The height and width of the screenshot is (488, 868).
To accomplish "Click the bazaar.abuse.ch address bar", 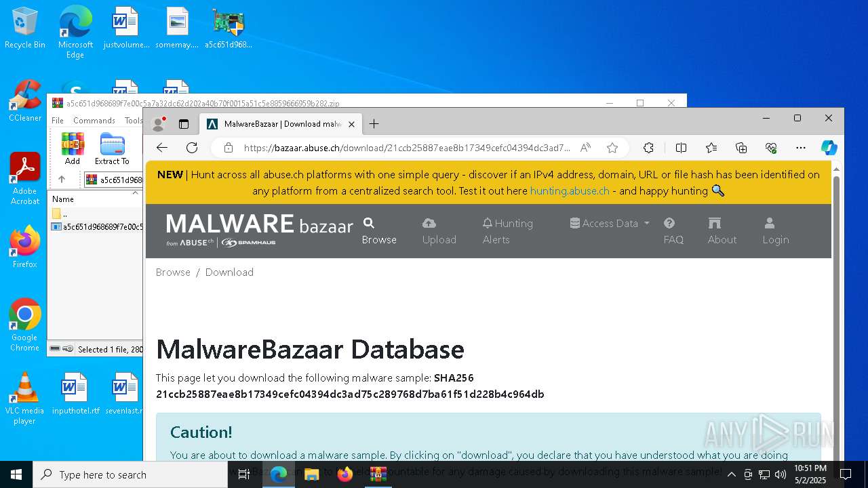I will pos(407,148).
